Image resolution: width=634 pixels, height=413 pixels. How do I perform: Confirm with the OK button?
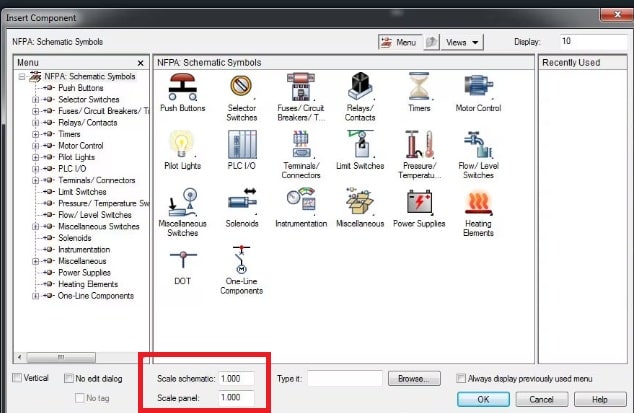coord(483,400)
